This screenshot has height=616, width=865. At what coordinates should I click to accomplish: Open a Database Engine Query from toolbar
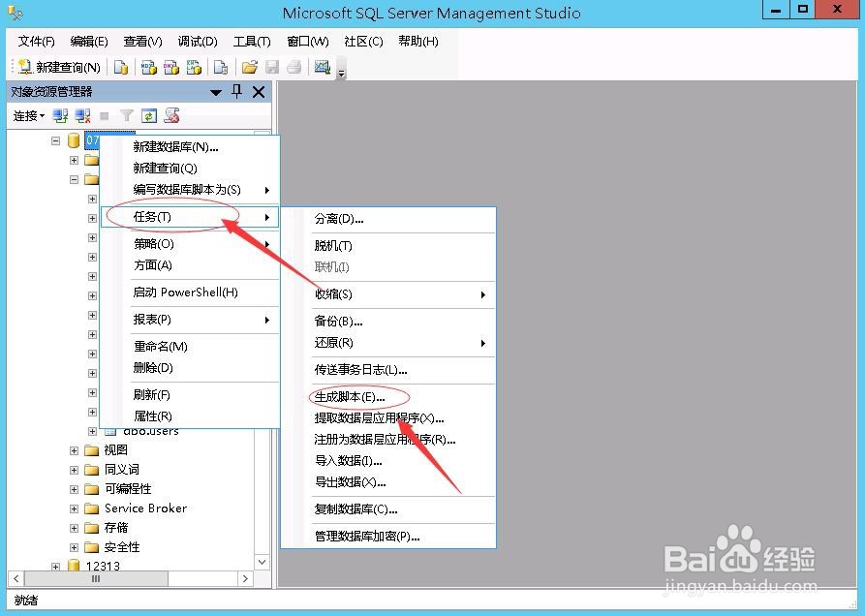(x=121, y=67)
